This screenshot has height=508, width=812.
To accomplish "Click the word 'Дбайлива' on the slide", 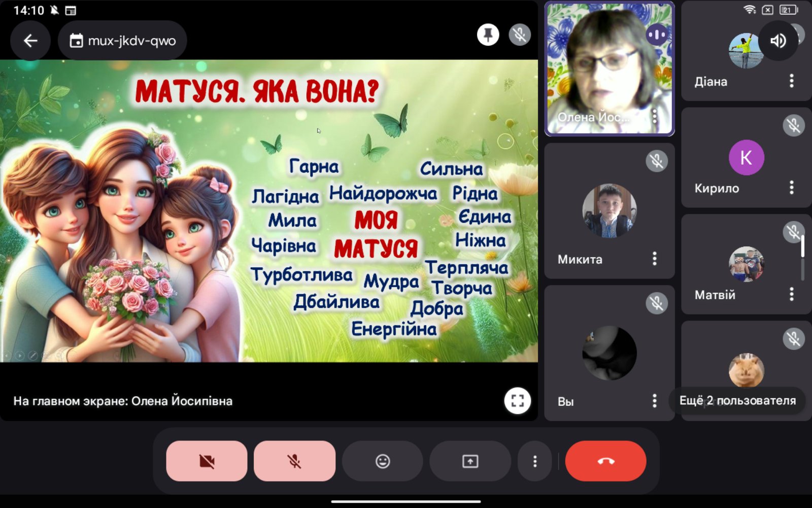I will tap(336, 302).
